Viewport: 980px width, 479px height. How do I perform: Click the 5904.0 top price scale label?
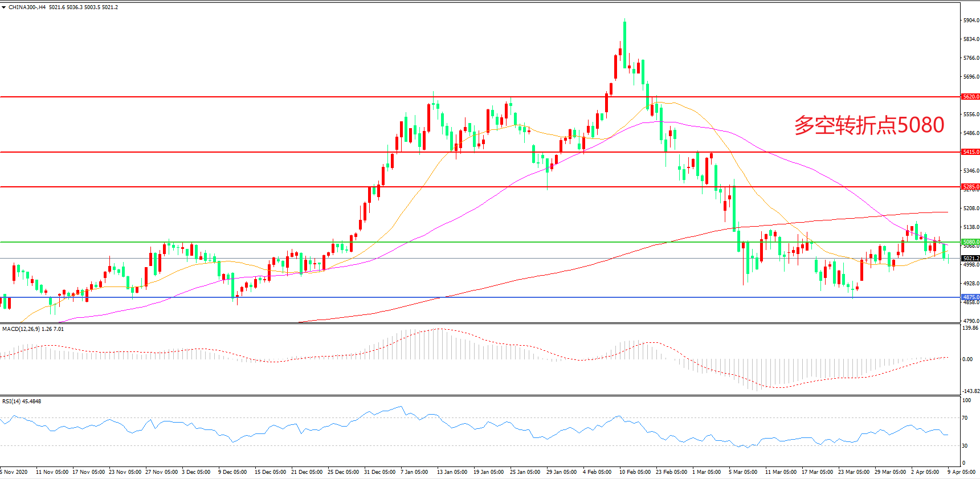pyautogui.click(x=970, y=21)
